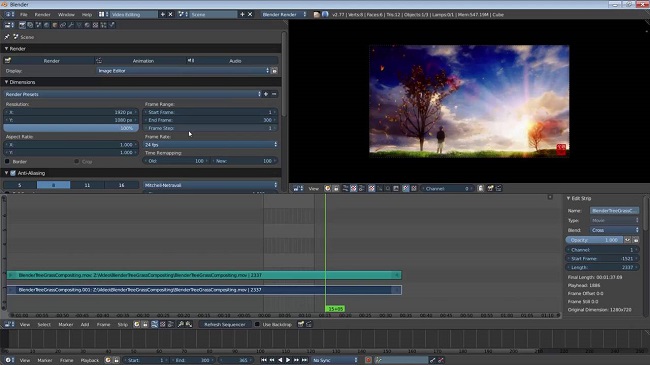
Task: Select the BlenderTreeGrassCompositing.001 strip
Action: [204, 290]
